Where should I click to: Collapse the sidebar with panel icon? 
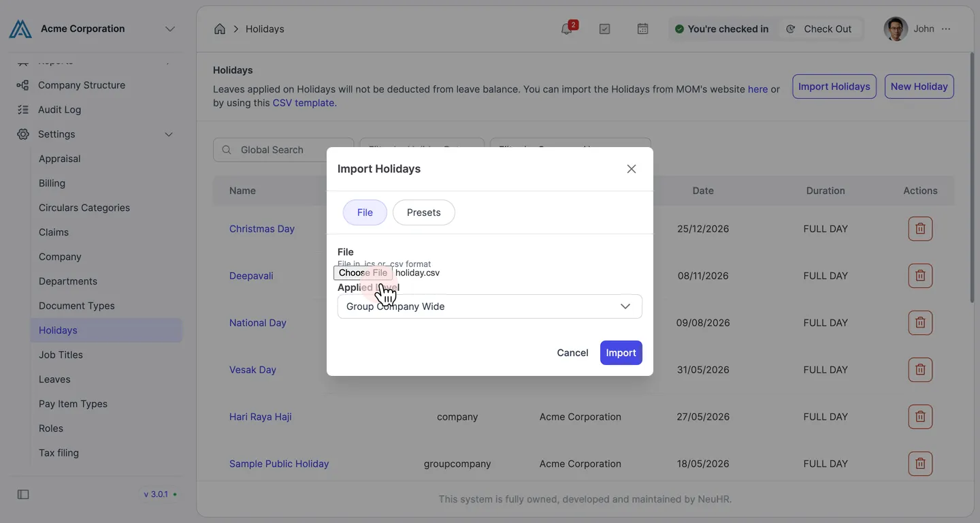tap(23, 494)
